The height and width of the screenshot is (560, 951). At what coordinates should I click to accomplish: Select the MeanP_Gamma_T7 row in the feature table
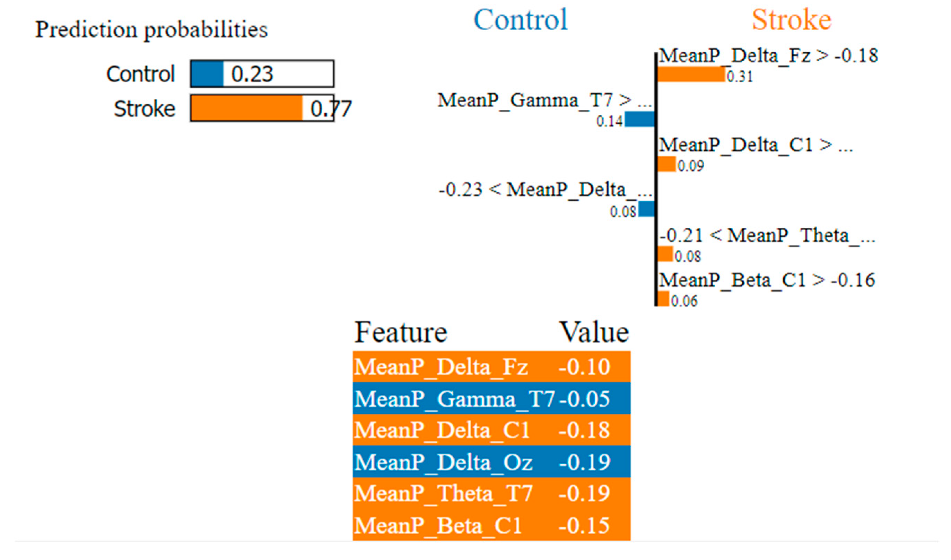click(491, 399)
